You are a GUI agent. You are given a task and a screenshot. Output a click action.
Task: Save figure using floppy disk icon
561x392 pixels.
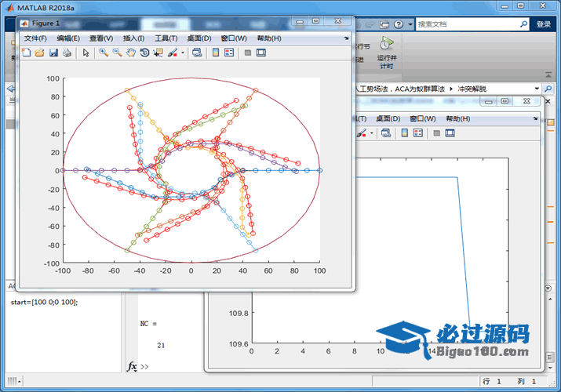(x=53, y=53)
